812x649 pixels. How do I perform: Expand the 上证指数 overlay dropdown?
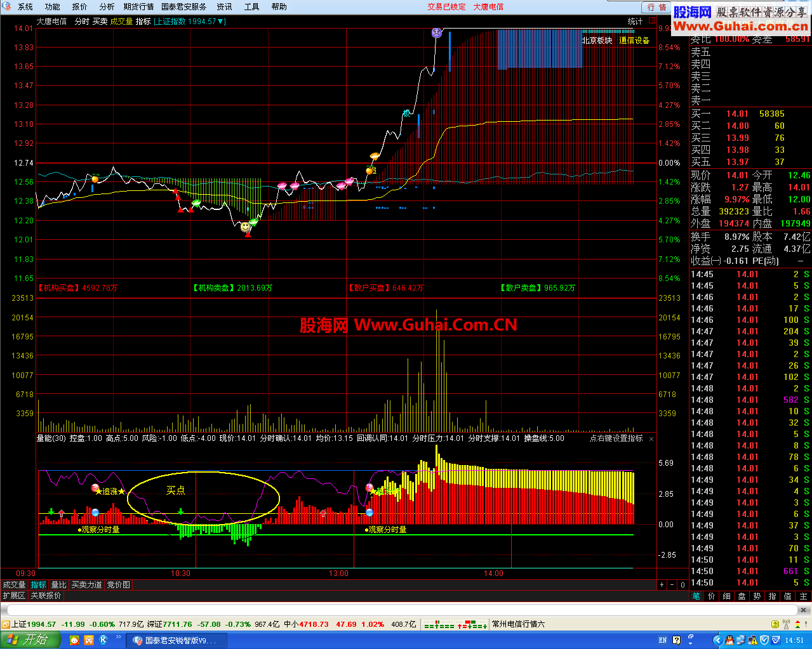point(190,22)
